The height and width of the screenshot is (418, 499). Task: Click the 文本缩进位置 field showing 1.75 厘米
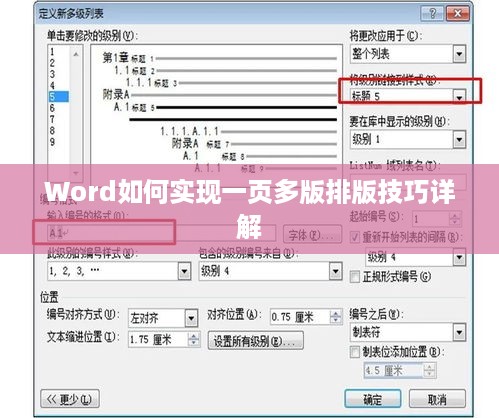(158, 340)
